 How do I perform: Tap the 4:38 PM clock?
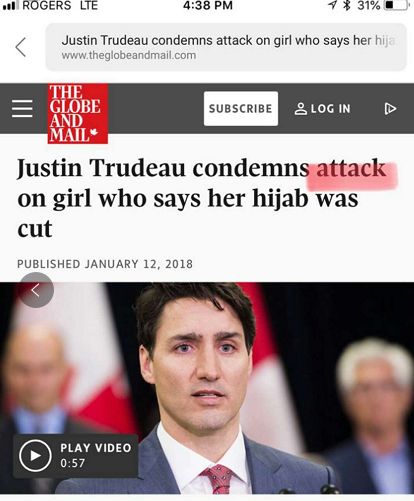(x=208, y=5)
